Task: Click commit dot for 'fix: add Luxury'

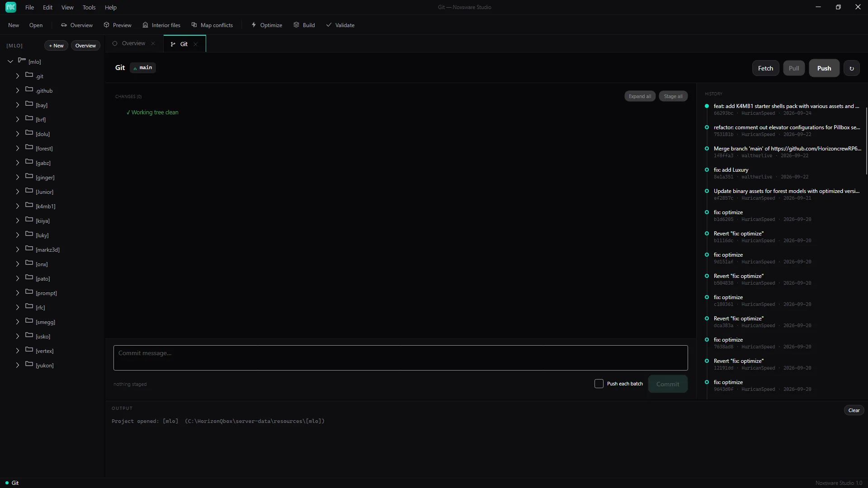Action: click(x=707, y=170)
